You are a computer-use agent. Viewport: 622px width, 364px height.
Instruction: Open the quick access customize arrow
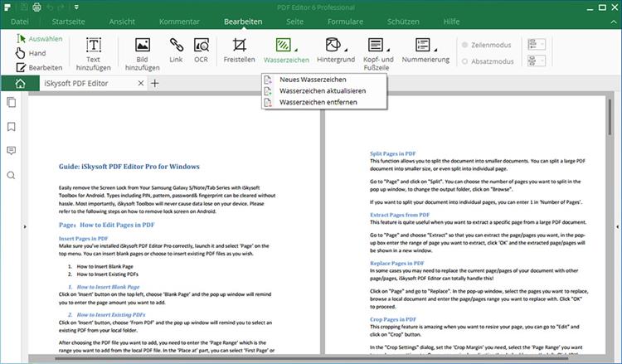click(x=76, y=7)
